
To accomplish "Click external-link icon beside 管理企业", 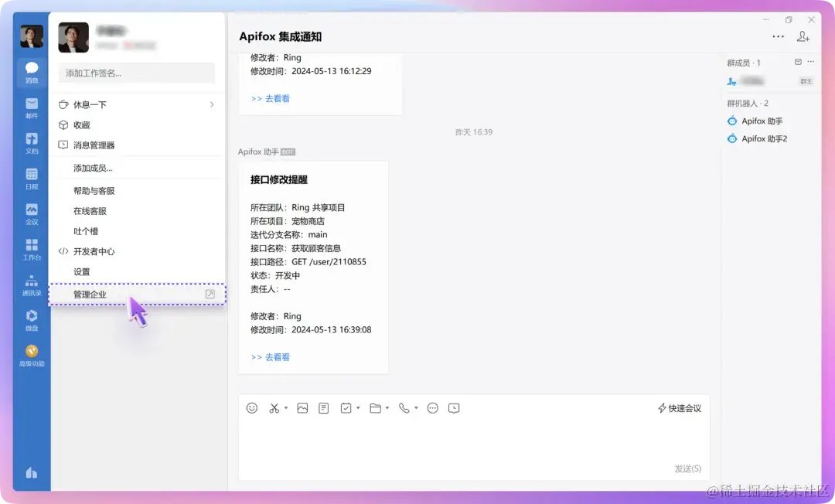I will [210, 295].
